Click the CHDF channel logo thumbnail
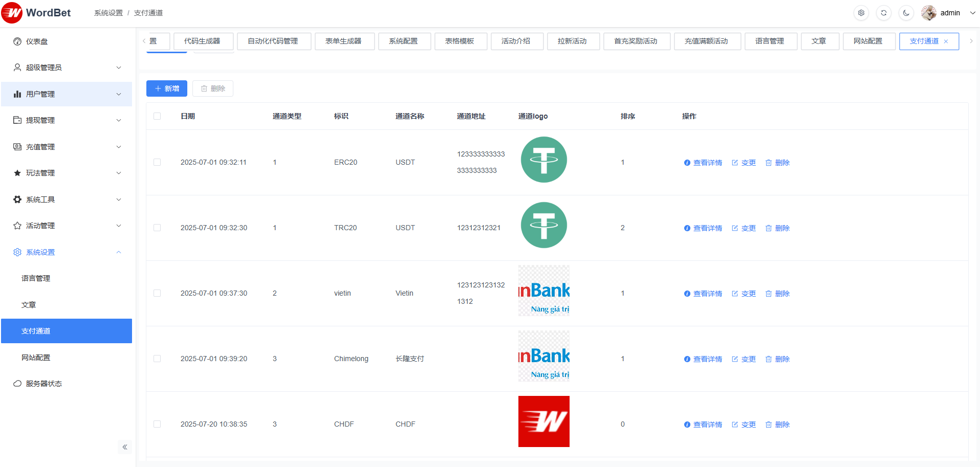The image size is (980, 467). [x=543, y=421]
